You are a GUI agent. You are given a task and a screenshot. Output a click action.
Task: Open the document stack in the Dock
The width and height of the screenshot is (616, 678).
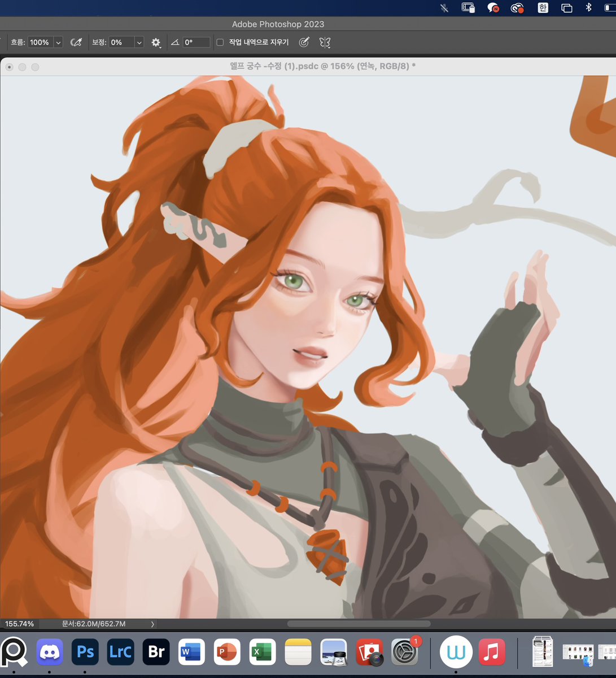[x=543, y=651]
